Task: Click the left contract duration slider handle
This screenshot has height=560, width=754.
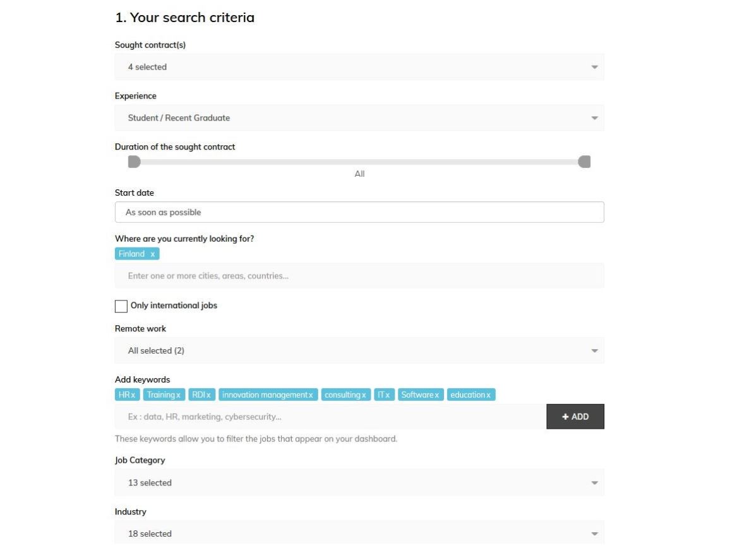Action: coord(134,162)
